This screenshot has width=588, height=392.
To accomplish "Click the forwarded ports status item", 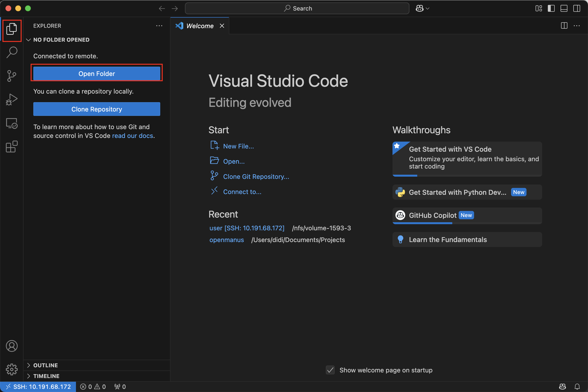I will (120, 387).
